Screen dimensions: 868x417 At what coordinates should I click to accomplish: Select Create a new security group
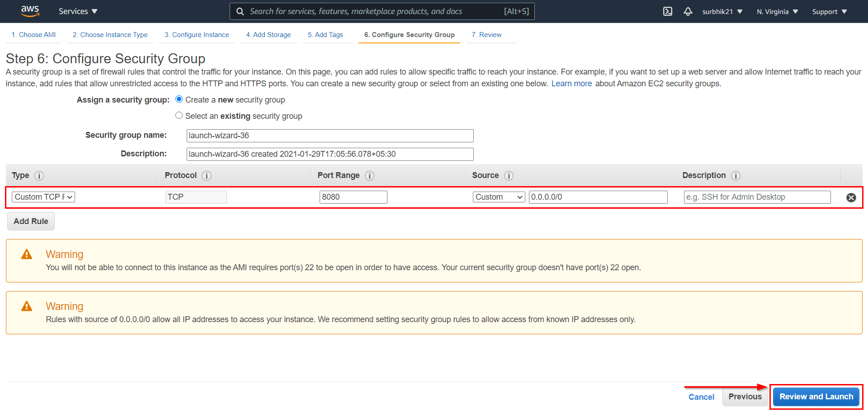(179, 99)
